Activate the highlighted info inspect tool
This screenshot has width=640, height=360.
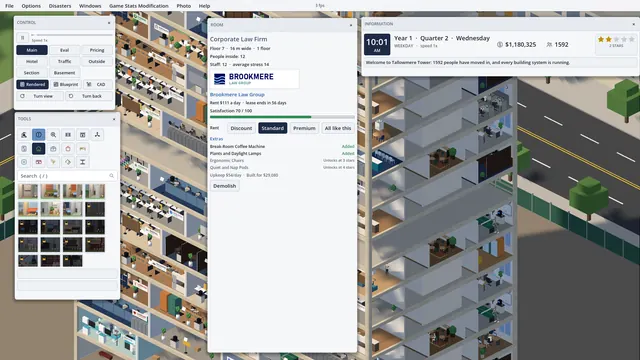[x=39, y=135]
